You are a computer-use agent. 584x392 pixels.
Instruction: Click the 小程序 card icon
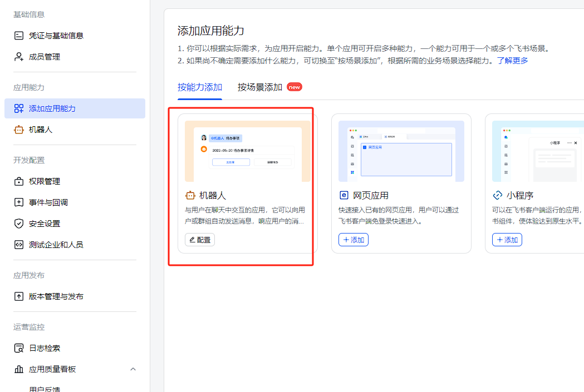(x=498, y=195)
